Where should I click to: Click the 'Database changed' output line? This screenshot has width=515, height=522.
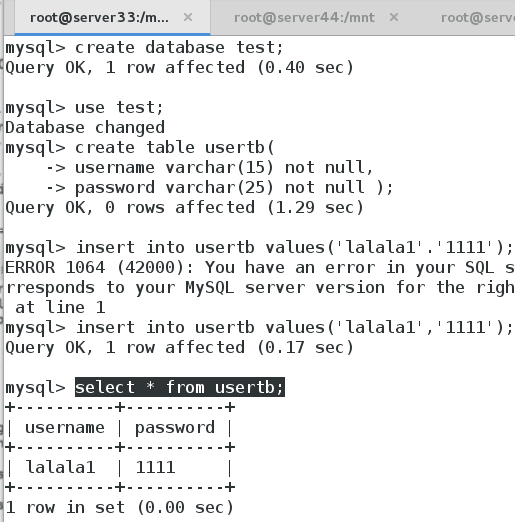click(x=85, y=128)
